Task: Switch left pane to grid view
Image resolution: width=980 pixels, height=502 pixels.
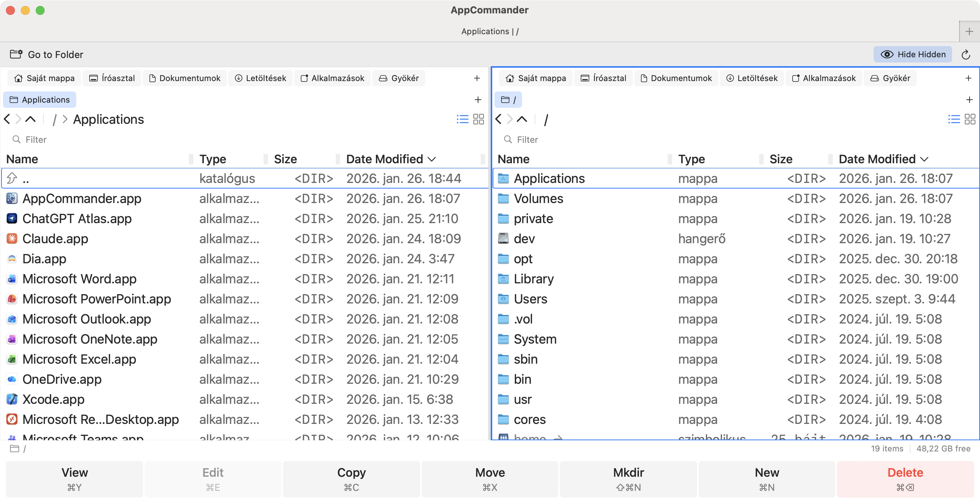Action: [x=478, y=119]
